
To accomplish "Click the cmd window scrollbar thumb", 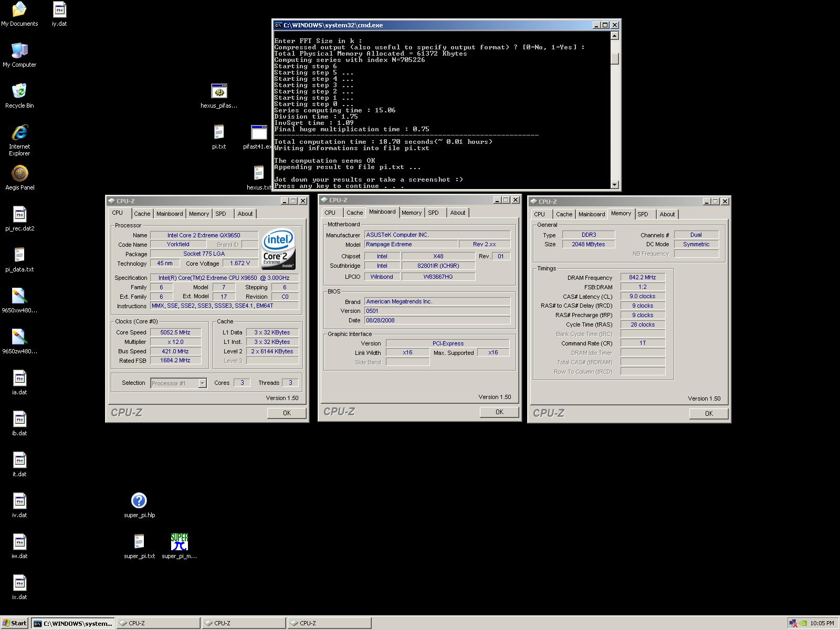I will [x=615, y=58].
